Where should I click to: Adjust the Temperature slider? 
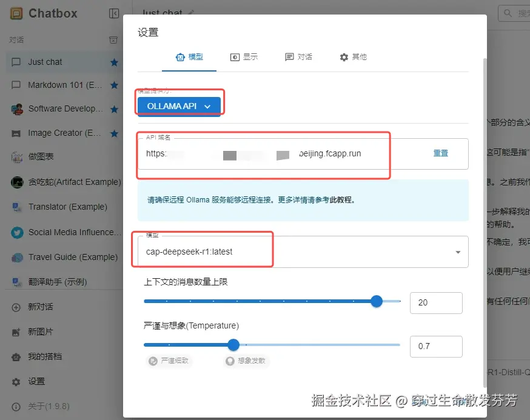[x=272, y=345]
